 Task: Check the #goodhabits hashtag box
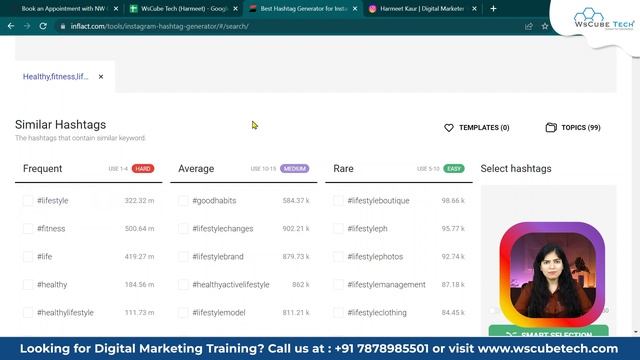[x=183, y=200]
